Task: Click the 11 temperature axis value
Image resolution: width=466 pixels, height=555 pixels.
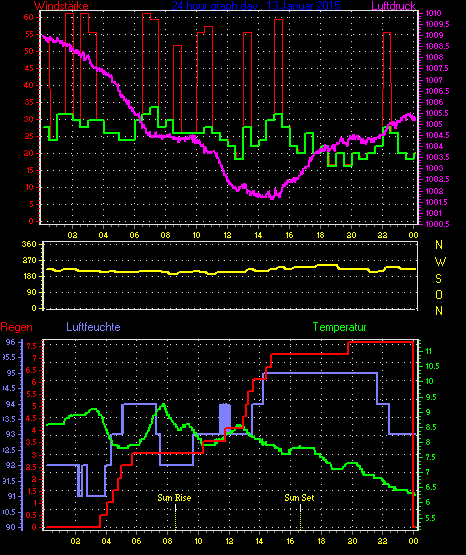Action: point(428,351)
